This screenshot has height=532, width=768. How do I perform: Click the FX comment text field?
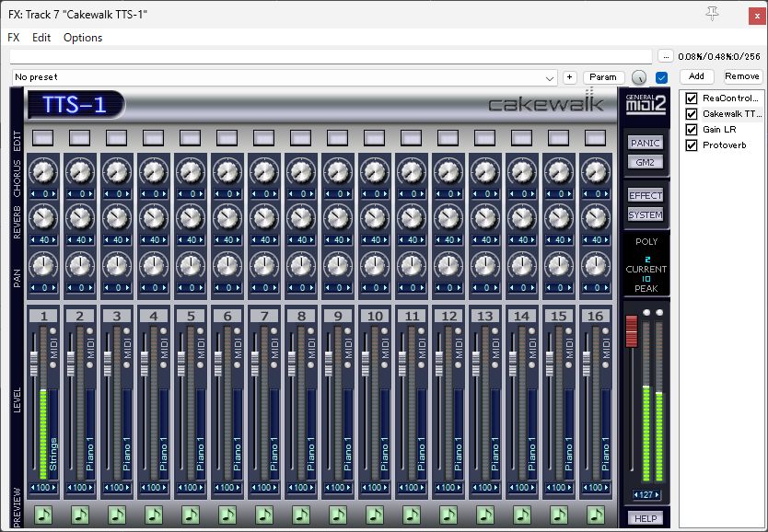(x=332, y=57)
